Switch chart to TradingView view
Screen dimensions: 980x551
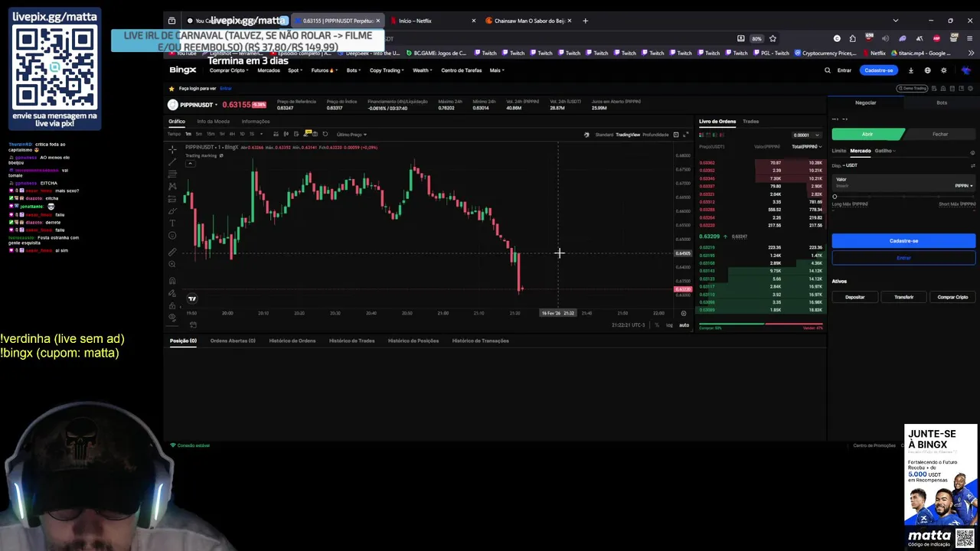pyautogui.click(x=628, y=135)
